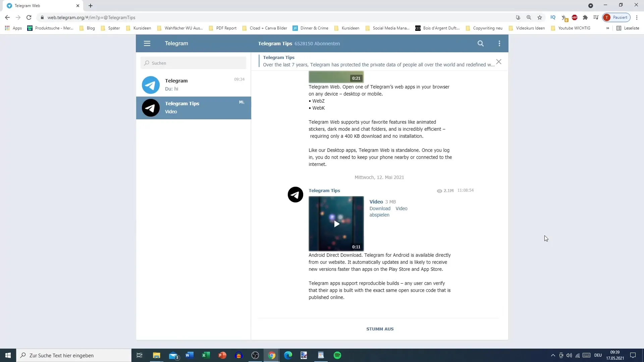This screenshot has height=362, width=644.
Task: Open Chrome's three-dot menu
Action: 637,17
